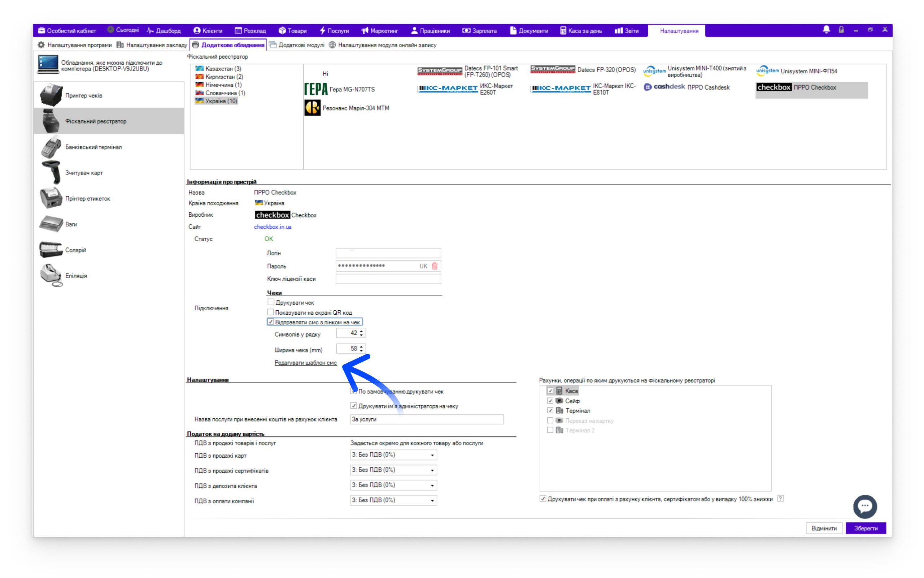Toggle the Сейф account checkbox

tap(550, 401)
